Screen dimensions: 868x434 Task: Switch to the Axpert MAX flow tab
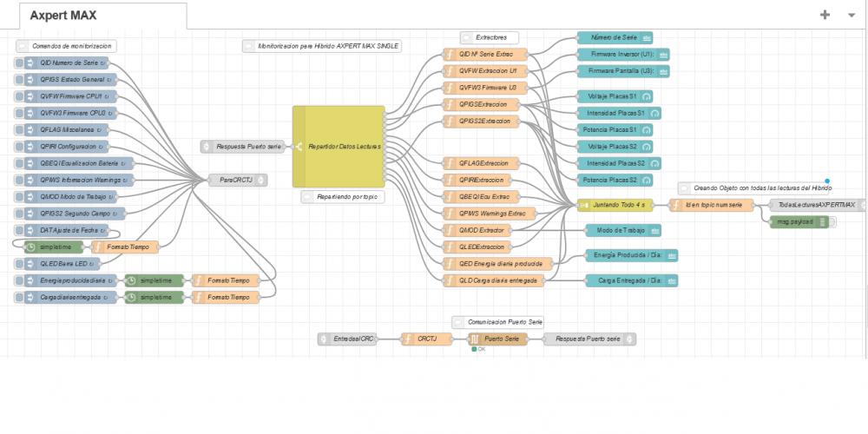103,16
